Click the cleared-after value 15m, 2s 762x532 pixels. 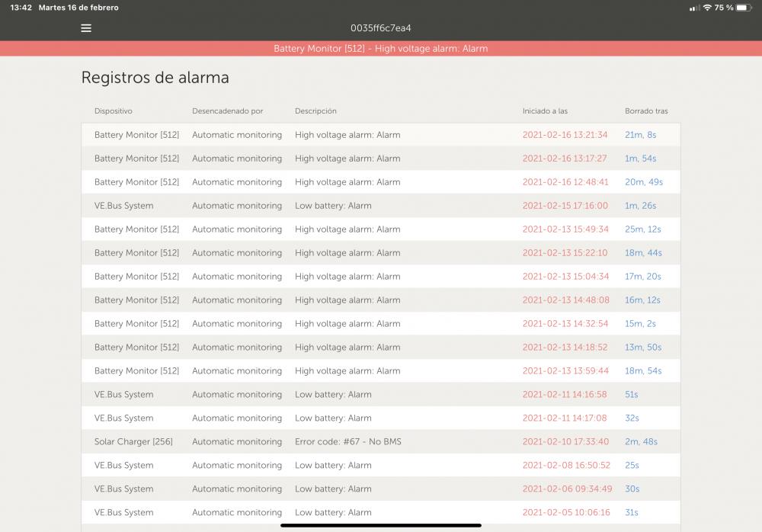click(641, 323)
